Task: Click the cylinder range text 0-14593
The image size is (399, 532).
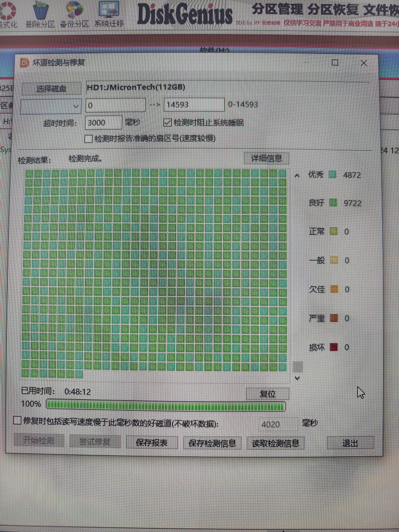Action: click(243, 104)
